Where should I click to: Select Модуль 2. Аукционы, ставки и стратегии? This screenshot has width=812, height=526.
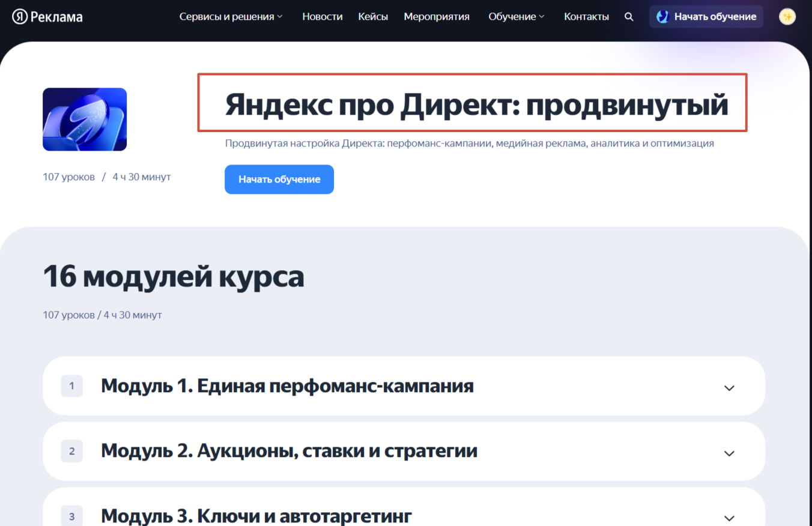point(289,450)
